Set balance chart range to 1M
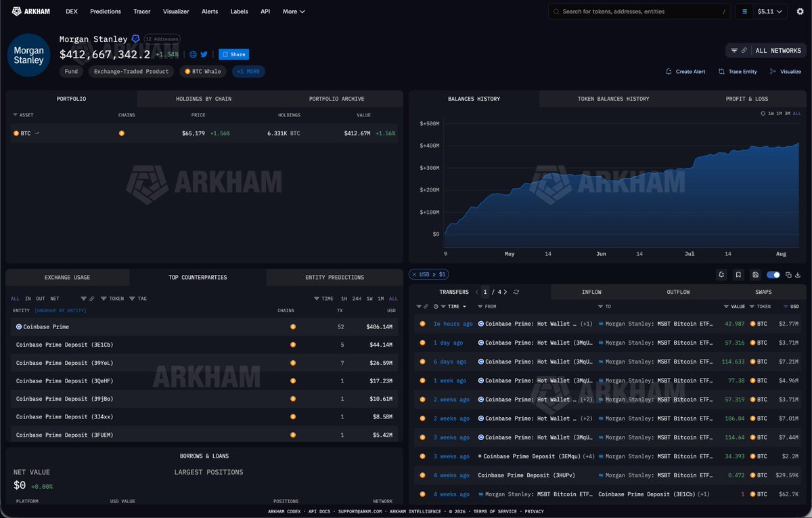 780,114
